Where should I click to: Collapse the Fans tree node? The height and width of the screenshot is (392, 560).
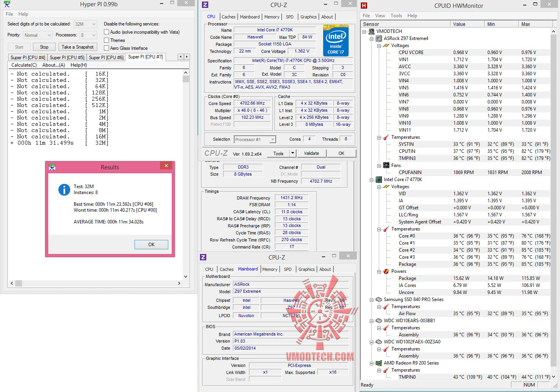point(379,165)
